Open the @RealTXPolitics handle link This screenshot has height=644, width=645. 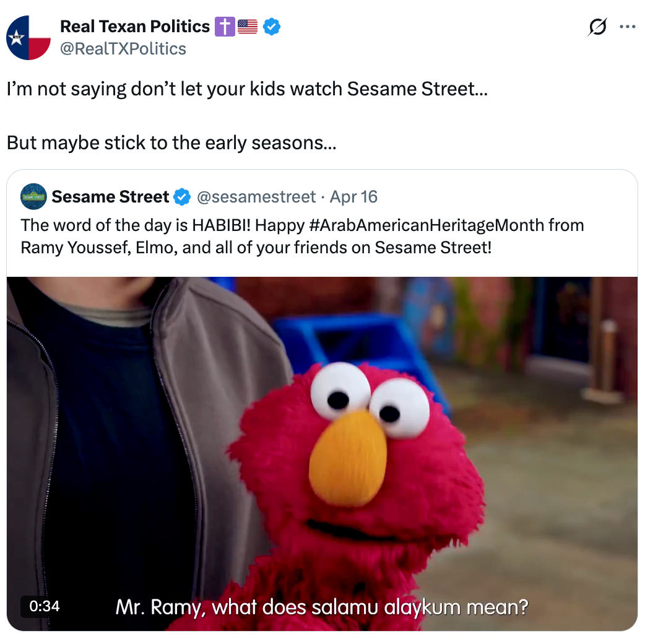tap(123, 48)
